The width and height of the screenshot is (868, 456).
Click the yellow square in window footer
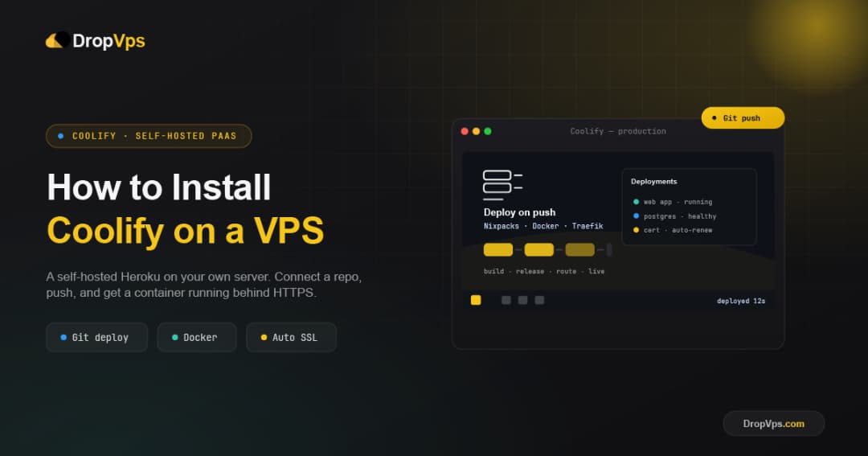pos(476,300)
